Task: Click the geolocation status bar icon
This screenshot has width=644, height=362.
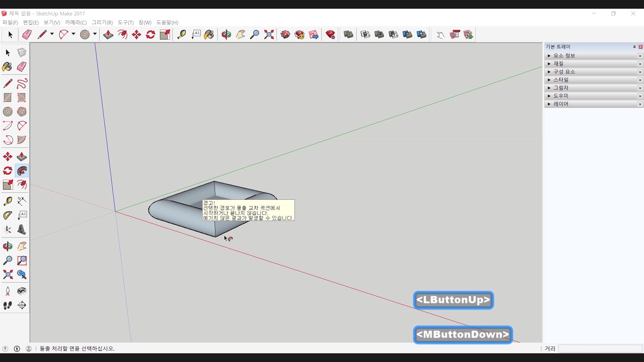Action: 5,349
